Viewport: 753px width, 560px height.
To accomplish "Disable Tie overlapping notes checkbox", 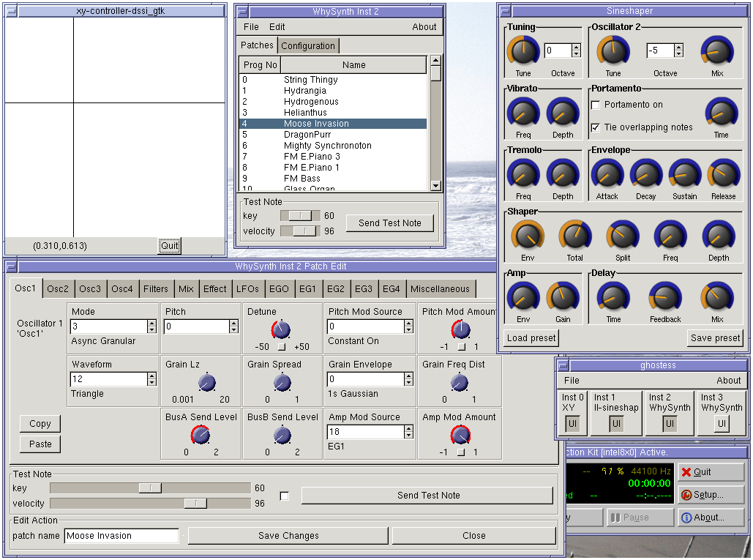I will [x=596, y=127].
